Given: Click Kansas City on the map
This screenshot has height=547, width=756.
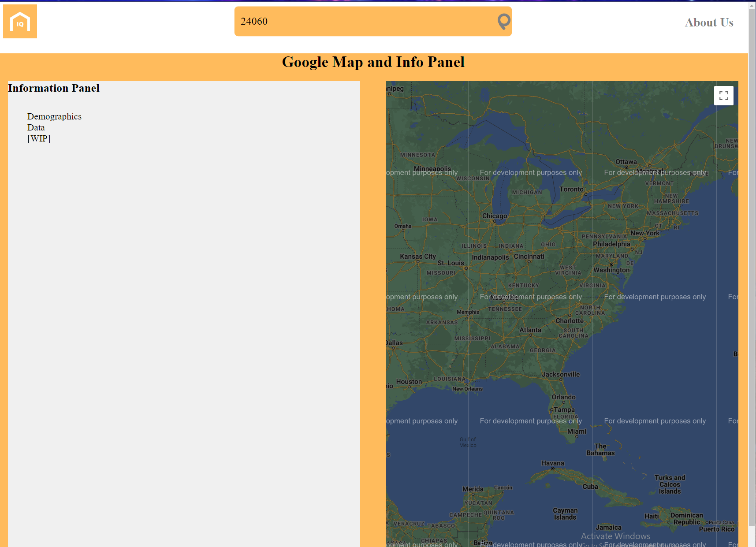Looking at the screenshot, I should pyautogui.click(x=418, y=257).
